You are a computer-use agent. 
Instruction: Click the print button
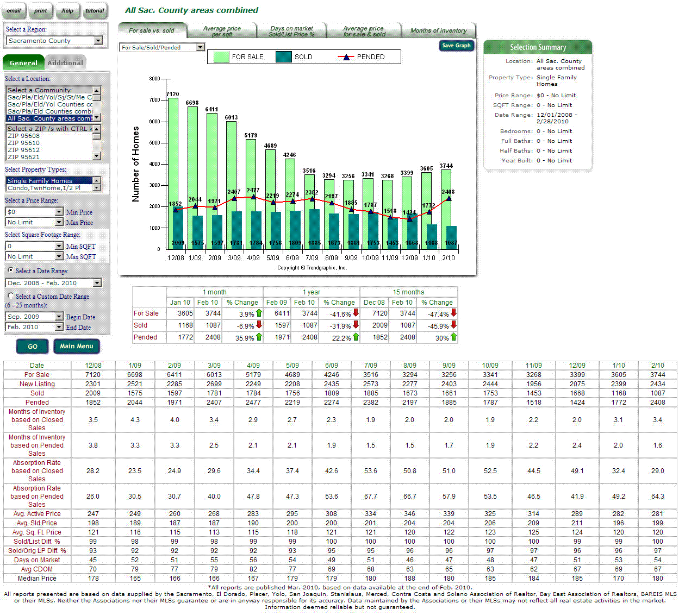point(40,11)
